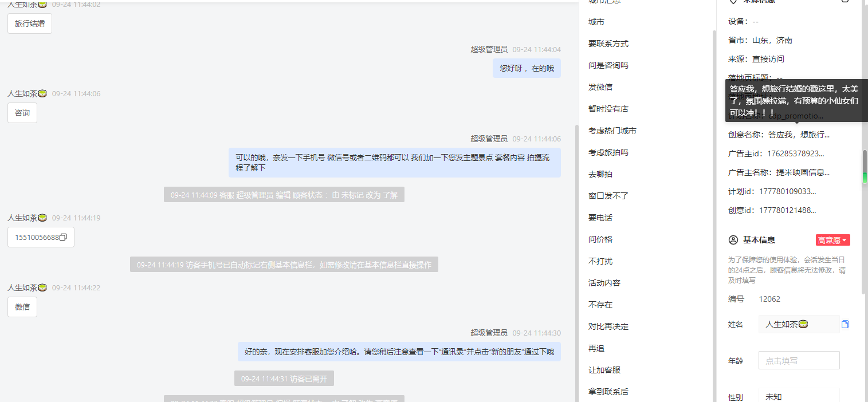
Task: Click the phone number bubble 15510056688
Action: click(x=41, y=237)
